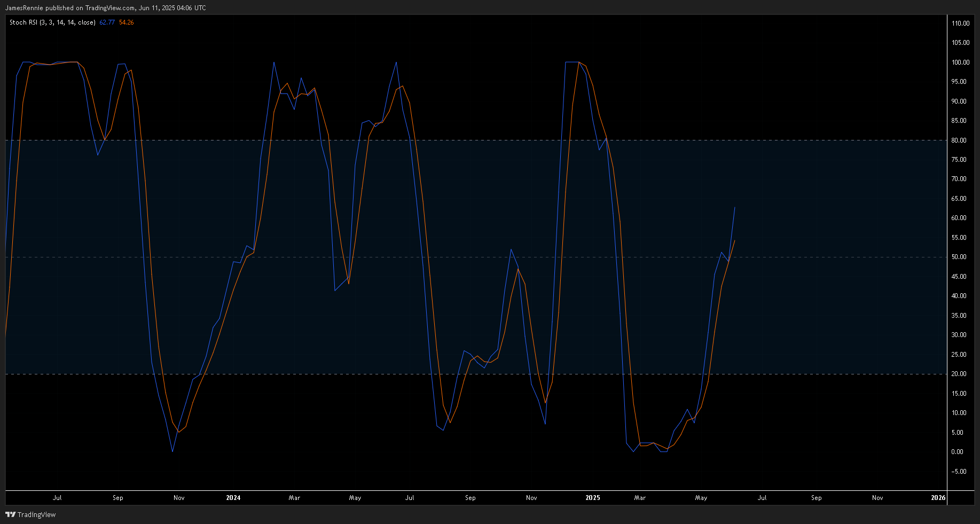
Task: Click the 110.00 price scale label
Action: (x=960, y=24)
